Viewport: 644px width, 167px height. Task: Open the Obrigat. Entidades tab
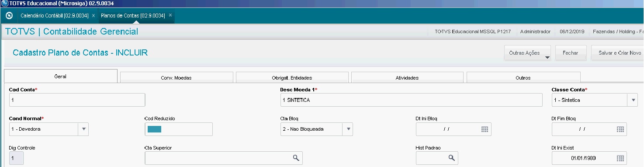click(x=292, y=78)
